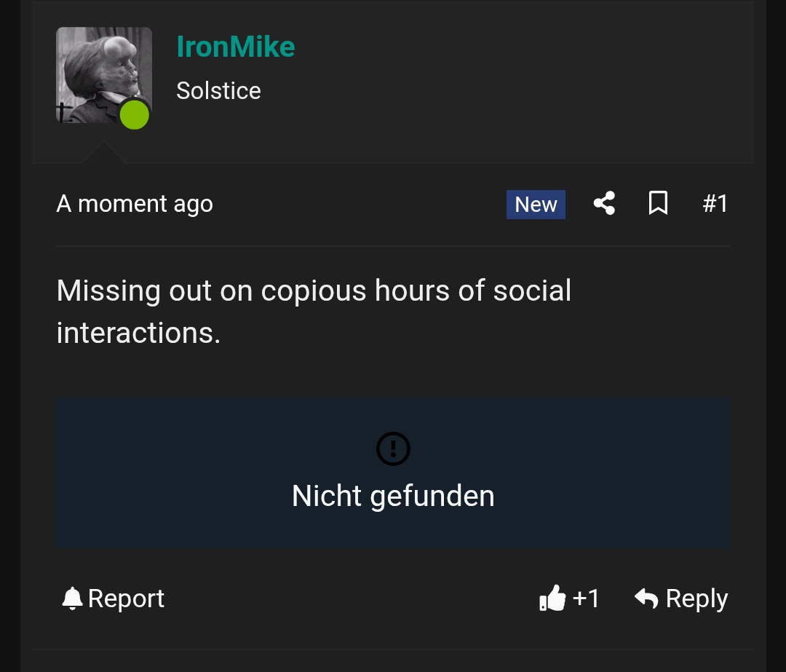Screen dimensions: 786x672
Task: Click Reply to respond to IronMike
Action: (x=696, y=598)
